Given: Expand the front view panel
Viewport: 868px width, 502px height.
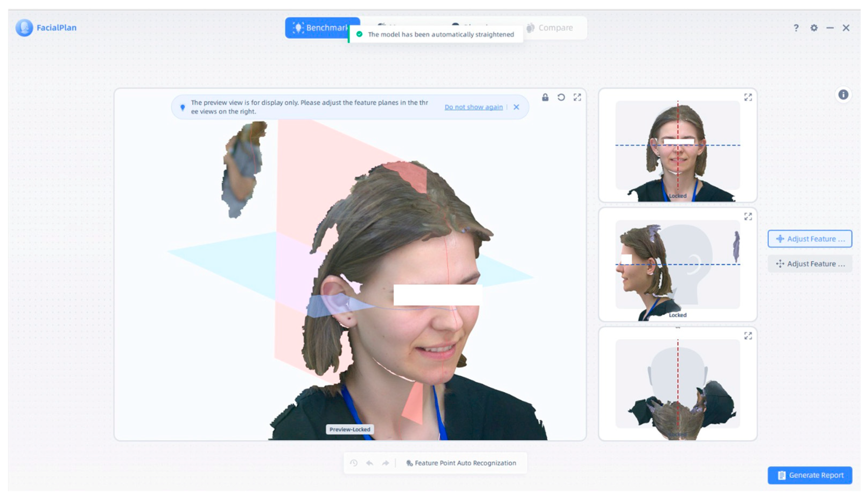Looking at the screenshot, I should click(x=748, y=97).
